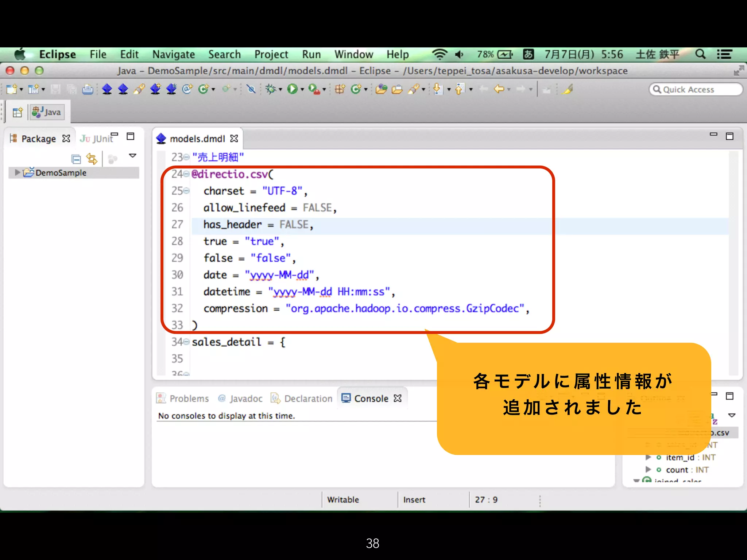This screenshot has width=747, height=560.
Task: Click the Quick Access search field
Action: (695, 89)
